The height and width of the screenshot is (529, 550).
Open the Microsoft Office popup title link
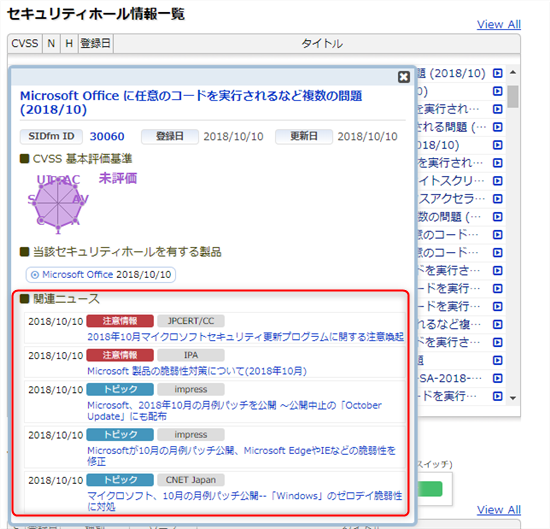click(191, 102)
